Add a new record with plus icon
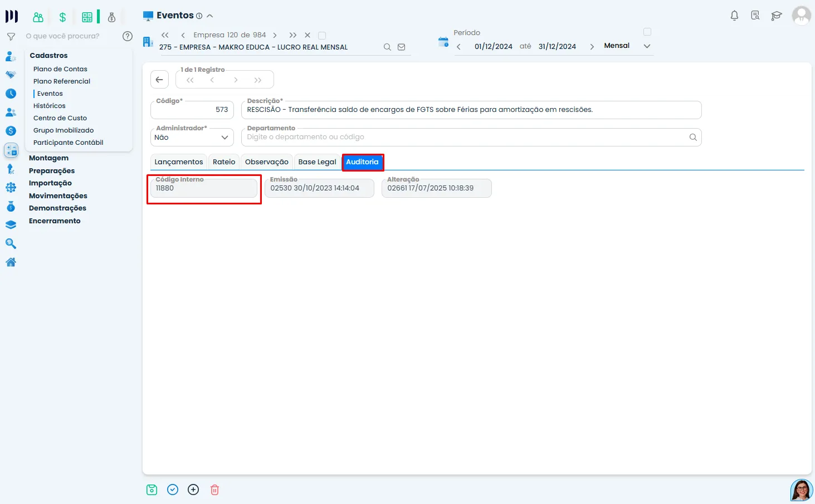This screenshot has height=504, width=815. (193, 490)
